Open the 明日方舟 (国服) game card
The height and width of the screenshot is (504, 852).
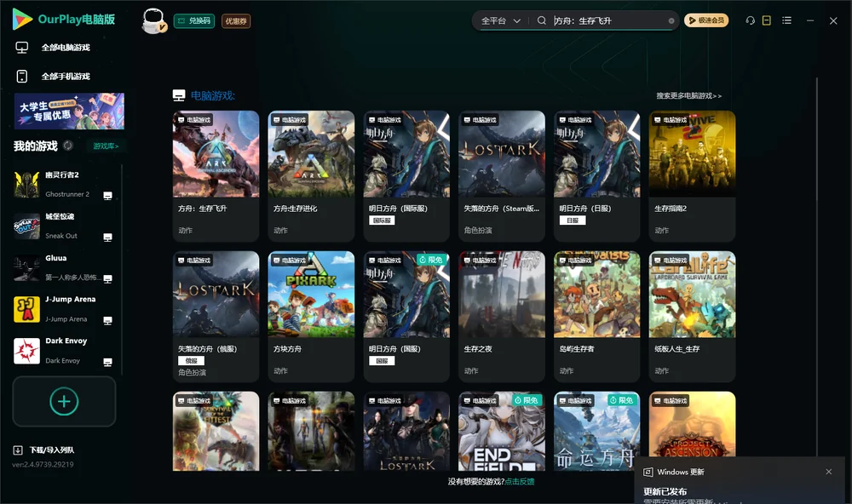click(x=406, y=317)
